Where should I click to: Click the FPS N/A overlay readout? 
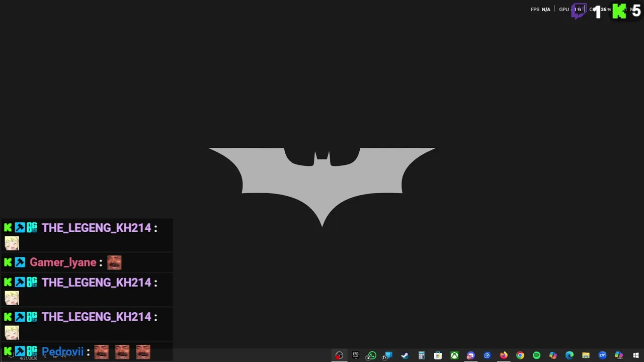pyautogui.click(x=540, y=10)
